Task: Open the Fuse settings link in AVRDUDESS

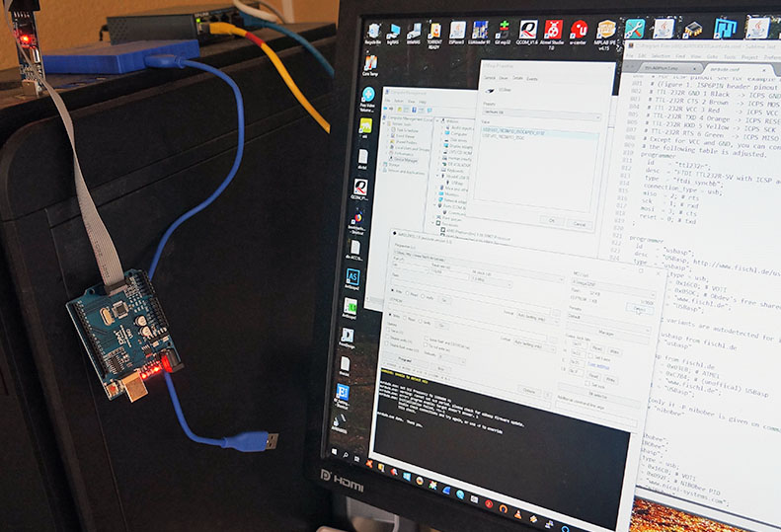Action: coord(598,365)
